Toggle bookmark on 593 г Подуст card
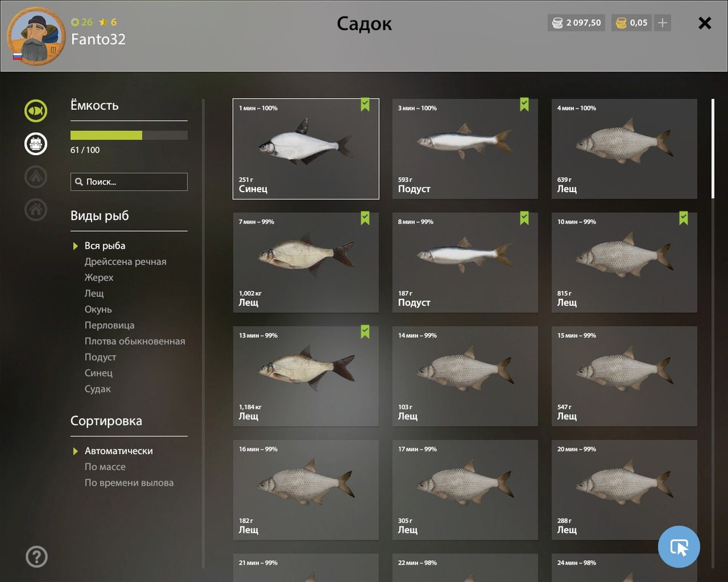This screenshot has height=582, width=728. pos(524,105)
